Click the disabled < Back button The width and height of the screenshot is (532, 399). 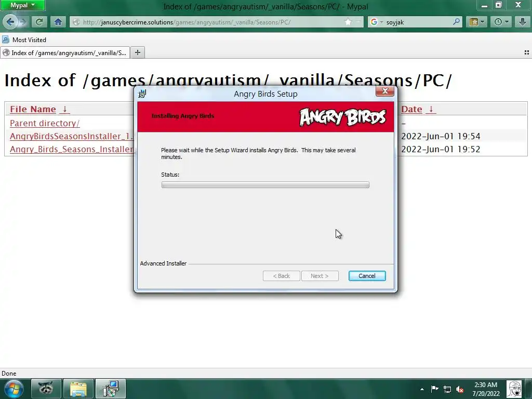point(281,276)
